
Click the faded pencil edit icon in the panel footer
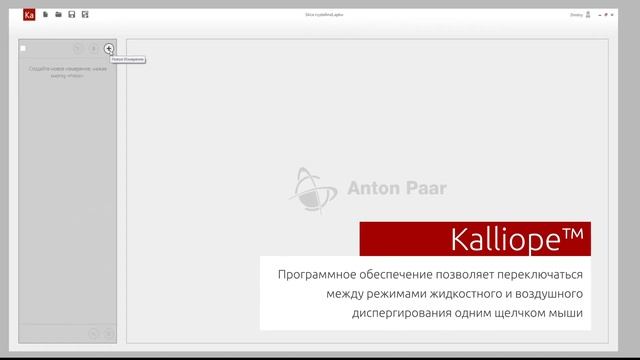[x=93, y=333]
